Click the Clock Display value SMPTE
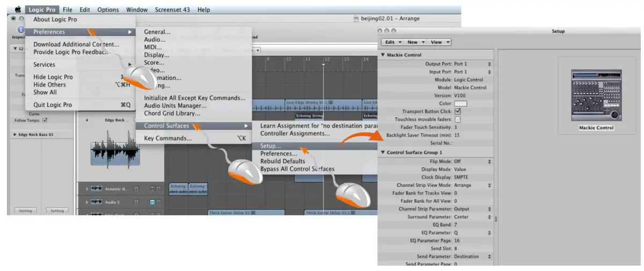This screenshot has height=271, width=644. pyautogui.click(x=461, y=177)
